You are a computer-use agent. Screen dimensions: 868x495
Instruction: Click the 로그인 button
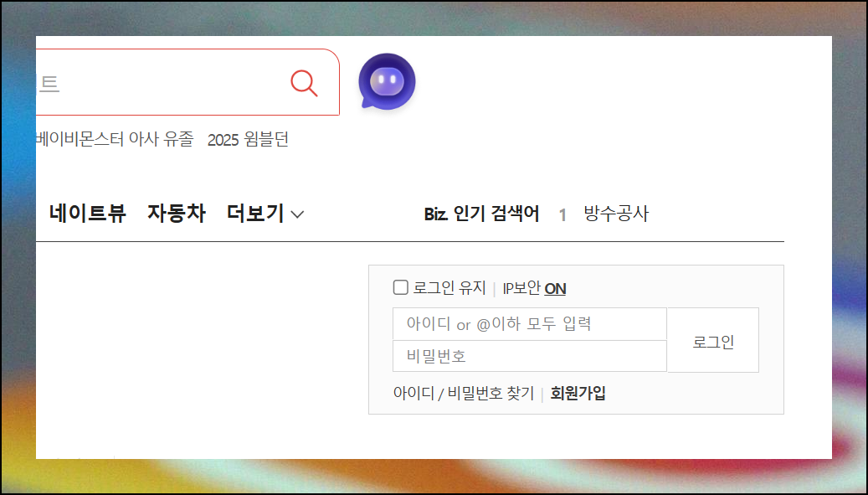tap(713, 341)
